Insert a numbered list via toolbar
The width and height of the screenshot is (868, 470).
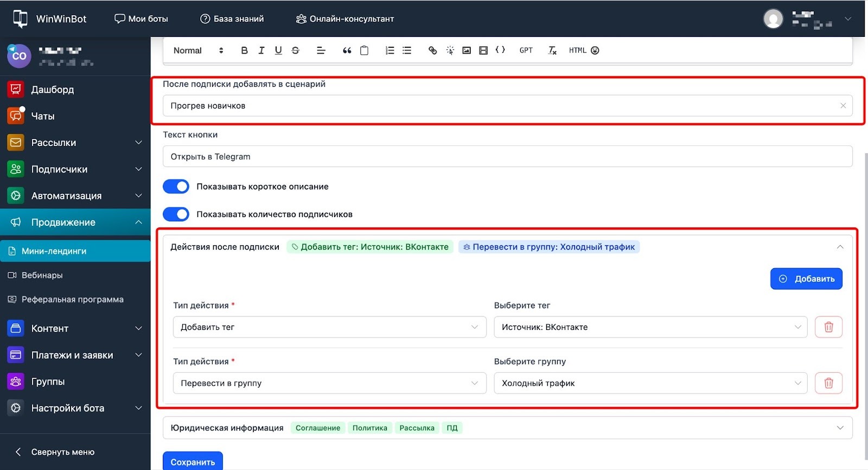(390, 50)
